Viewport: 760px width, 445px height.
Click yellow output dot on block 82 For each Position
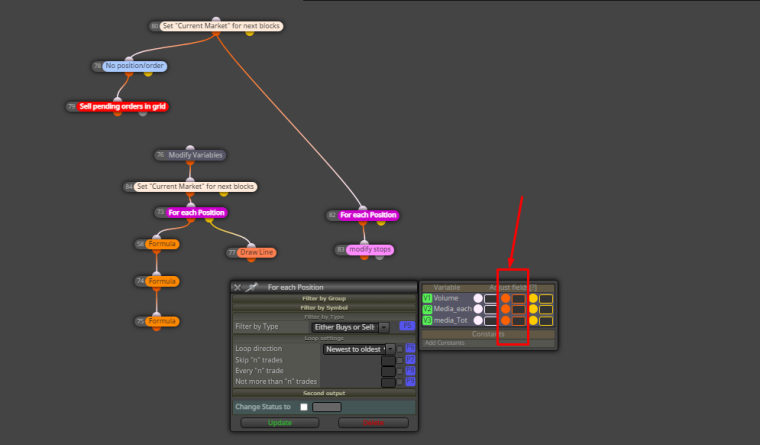(x=381, y=222)
